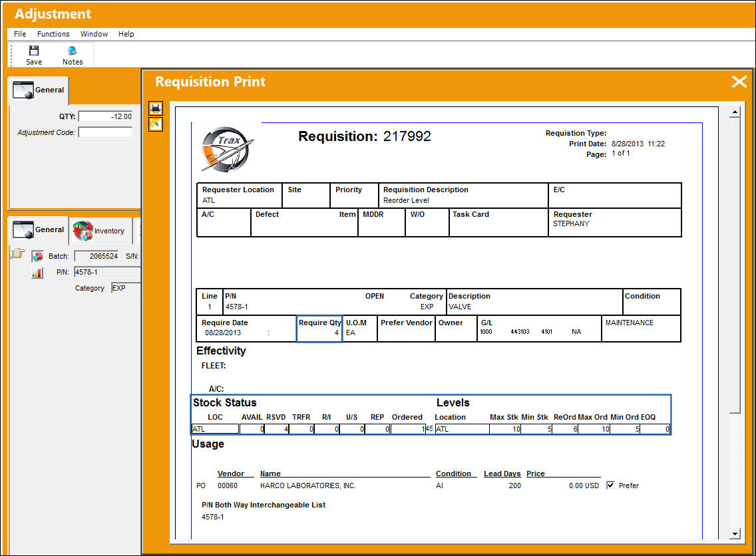Toggle the Prefer vendor checkbox
The height and width of the screenshot is (556, 756).
(x=610, y=486)
